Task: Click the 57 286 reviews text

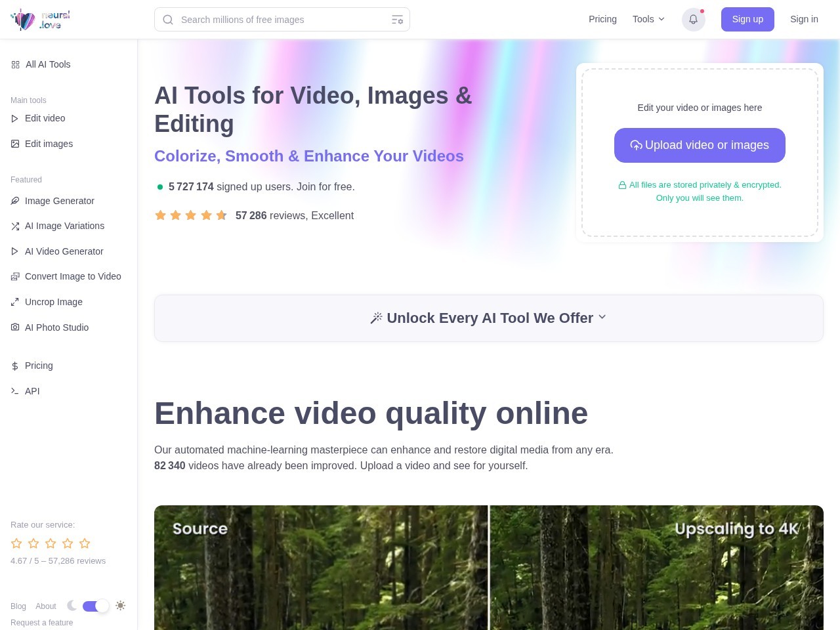Action: pyautogui.click(x=295, y=215)
